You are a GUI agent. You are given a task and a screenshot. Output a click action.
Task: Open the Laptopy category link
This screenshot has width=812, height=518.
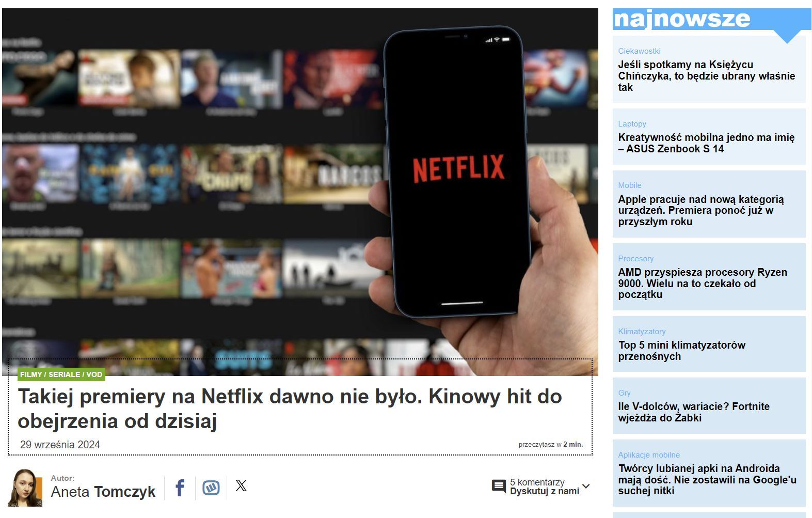(632, 123)
